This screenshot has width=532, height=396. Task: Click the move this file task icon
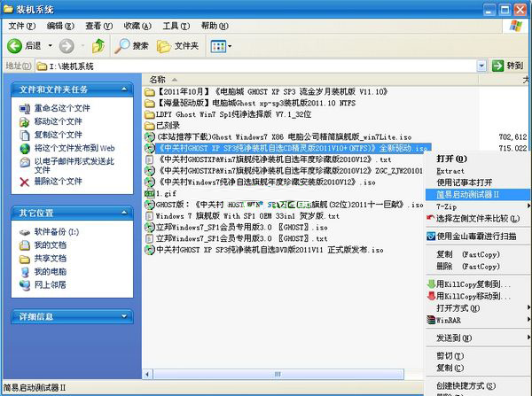click(25, 121)
